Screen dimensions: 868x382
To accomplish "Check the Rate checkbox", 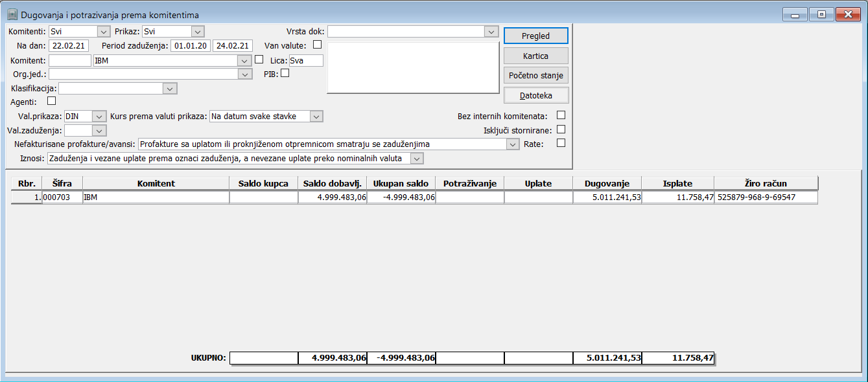I will pyautogui.click(x=561, y=143).
